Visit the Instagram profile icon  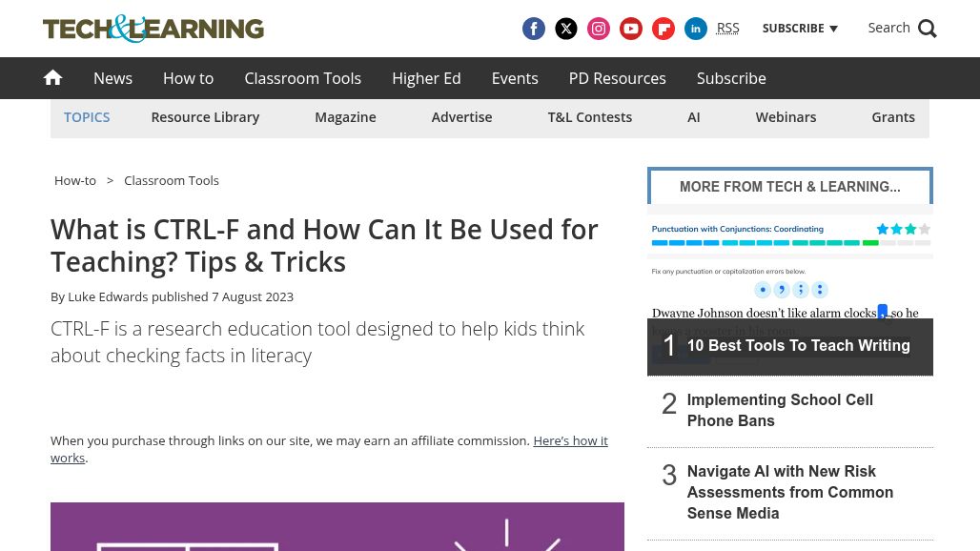598,29
